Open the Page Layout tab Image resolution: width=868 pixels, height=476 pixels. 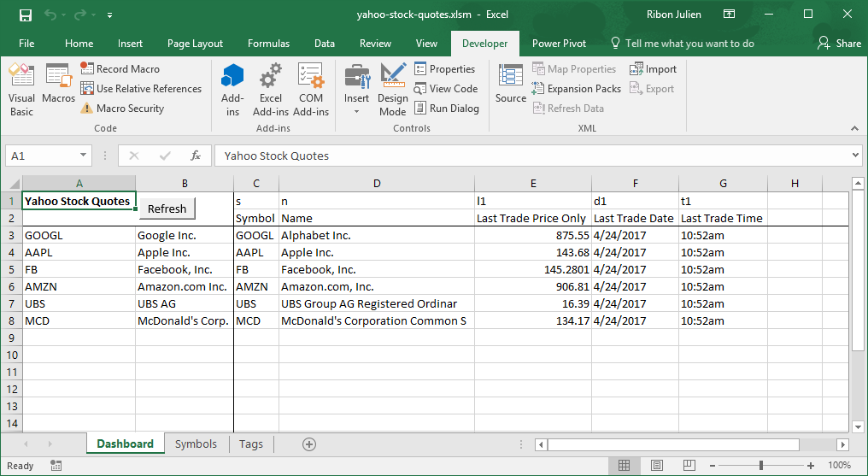[x=195, y=44]
